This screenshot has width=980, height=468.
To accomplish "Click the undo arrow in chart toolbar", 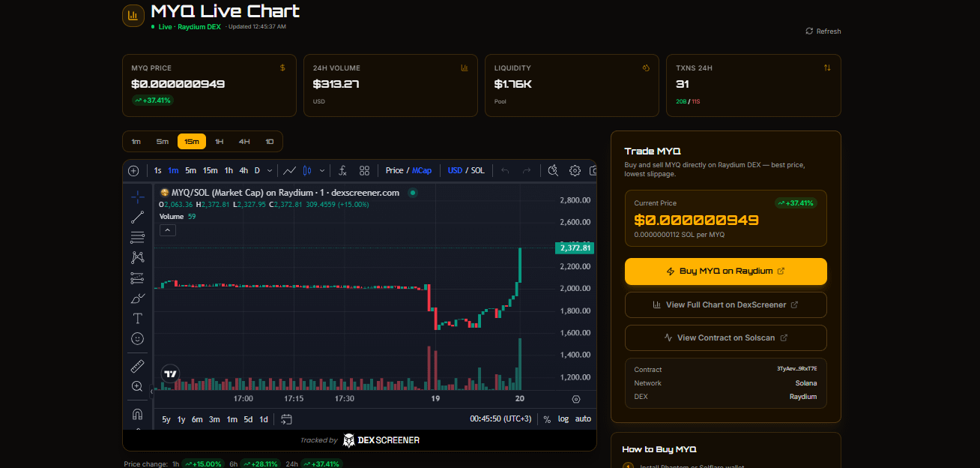I will pyautogui.click(x=505, y=170).
